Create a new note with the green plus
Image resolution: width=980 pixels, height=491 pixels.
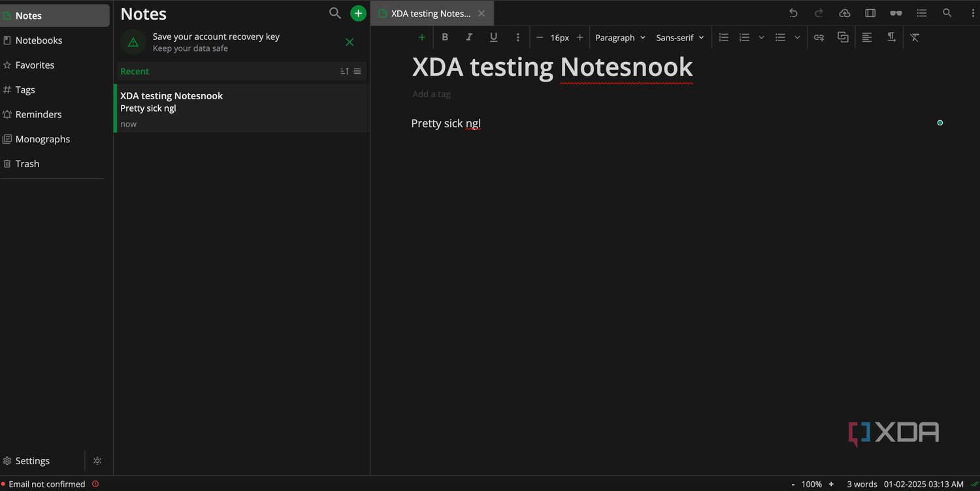[358, 13]
